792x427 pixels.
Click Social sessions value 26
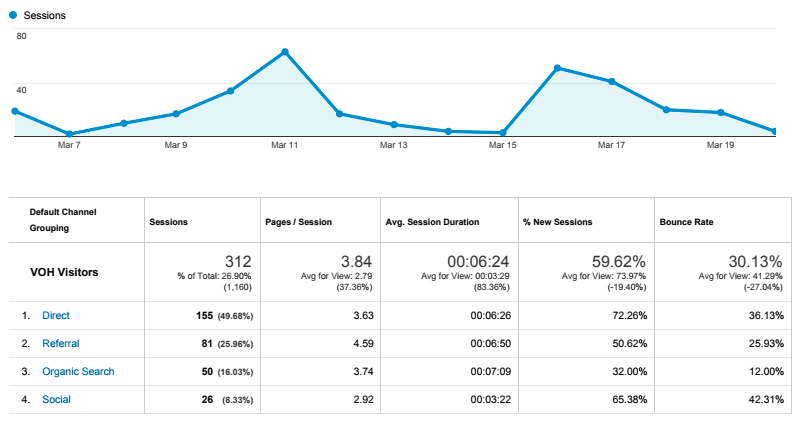pos(207,399)
